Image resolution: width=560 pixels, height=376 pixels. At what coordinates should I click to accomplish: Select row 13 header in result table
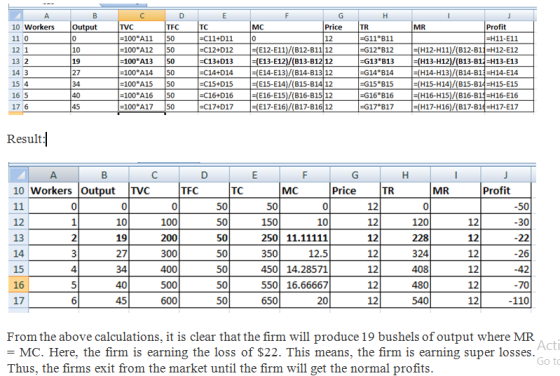[x=18, y=237]
